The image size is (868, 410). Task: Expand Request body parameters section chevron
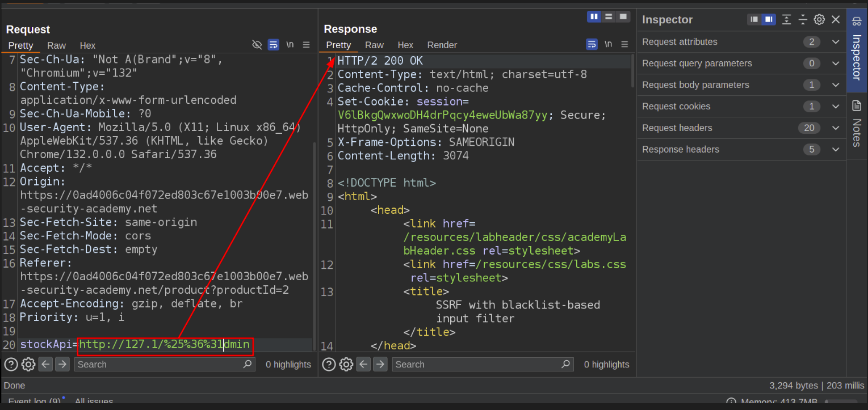coord(836,85)
